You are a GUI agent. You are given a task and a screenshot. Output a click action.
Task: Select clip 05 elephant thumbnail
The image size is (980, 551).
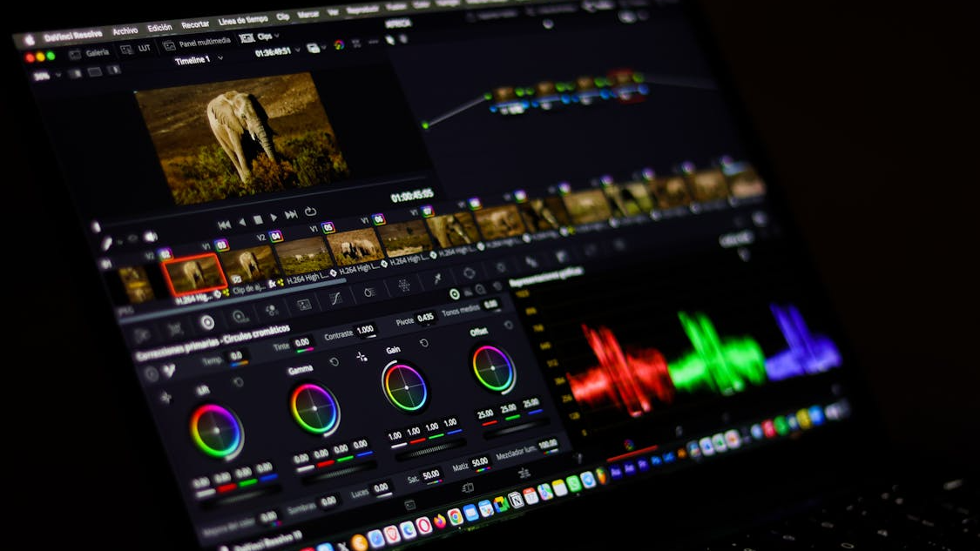pyautogui.click(x=355, y=245)
